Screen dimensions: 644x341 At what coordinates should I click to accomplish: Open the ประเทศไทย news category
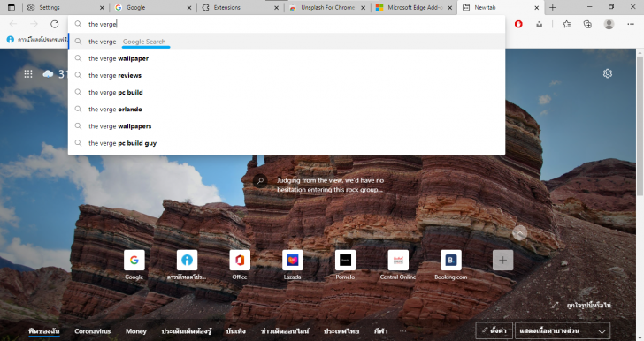pos(341,331)
